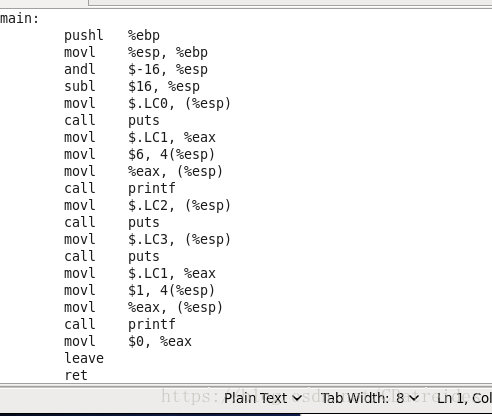Click 'call printf' directly below 'movl $6' block

click(x=120, y=188)
